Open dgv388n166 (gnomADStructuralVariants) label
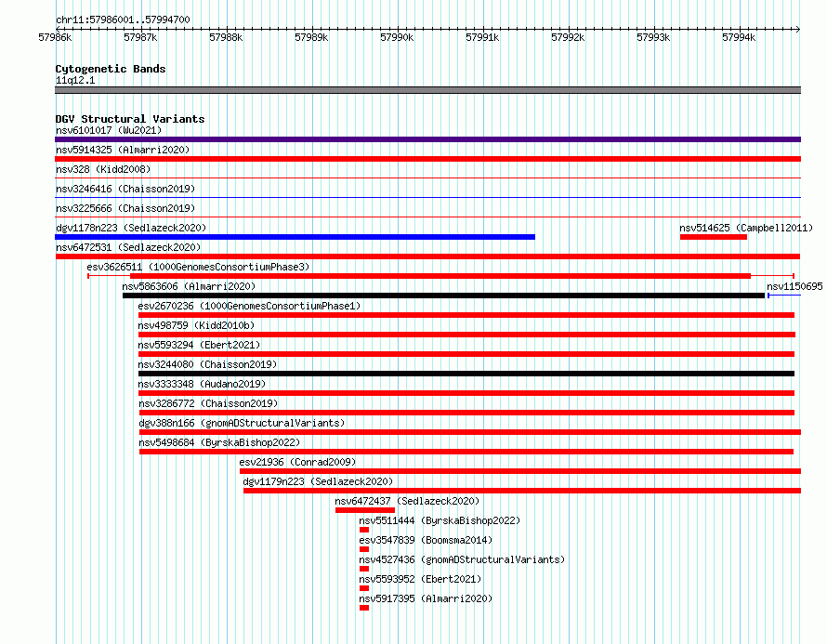Viewport: 827px width, 644px height. [x=242, y=423]
